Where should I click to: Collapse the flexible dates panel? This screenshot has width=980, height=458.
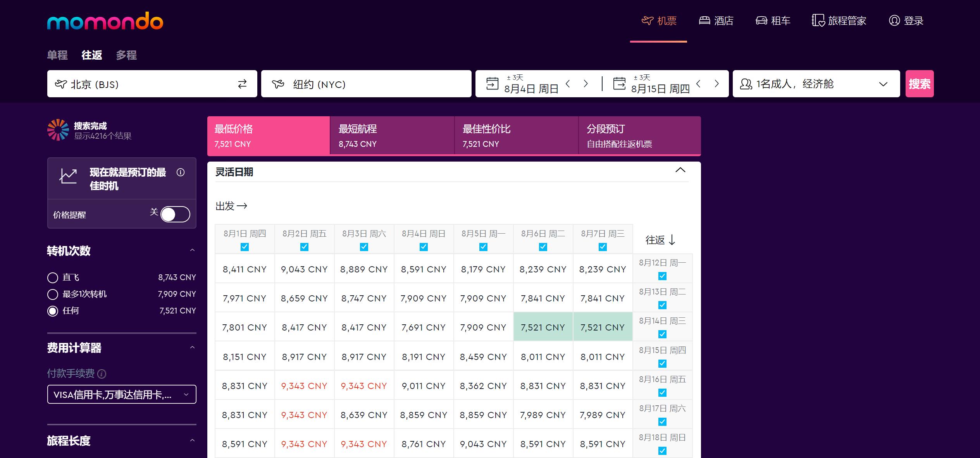(680, 170)
